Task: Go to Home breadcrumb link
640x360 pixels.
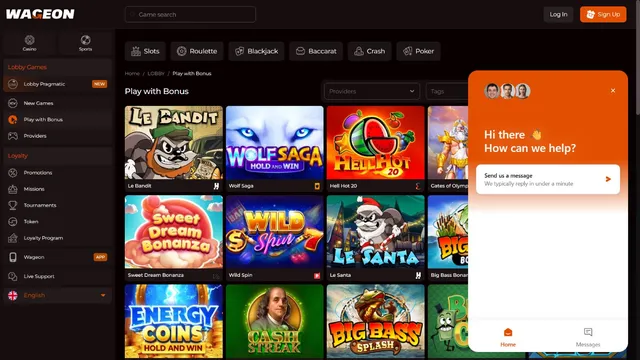Action: (x=132, y=73)
